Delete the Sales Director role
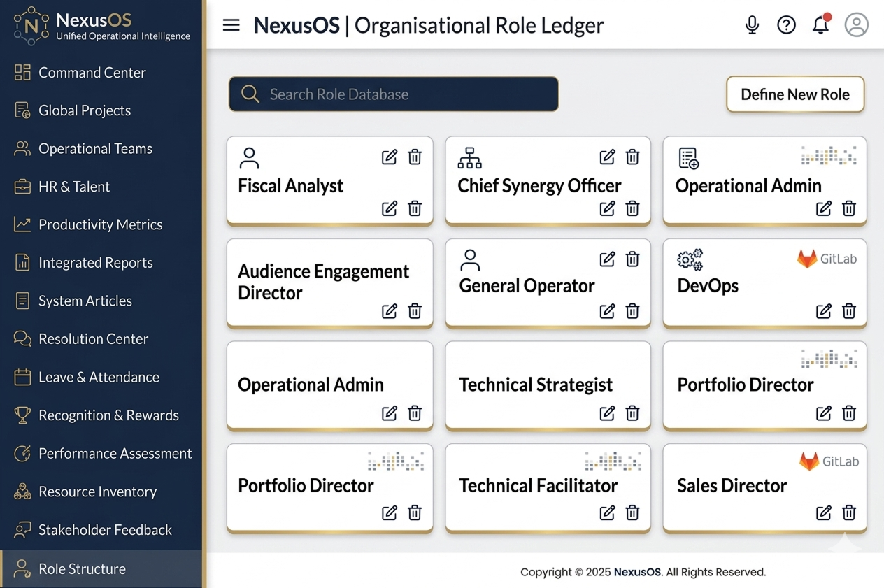This screenshot has width=884, height=588. click(849, 512)
